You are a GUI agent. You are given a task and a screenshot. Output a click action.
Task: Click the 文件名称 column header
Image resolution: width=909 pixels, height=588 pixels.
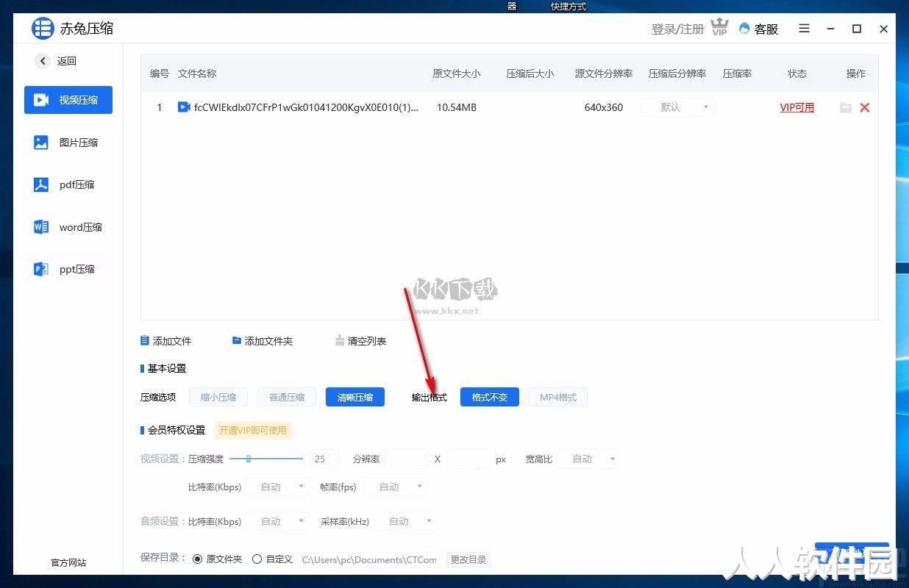click(197, 73)
